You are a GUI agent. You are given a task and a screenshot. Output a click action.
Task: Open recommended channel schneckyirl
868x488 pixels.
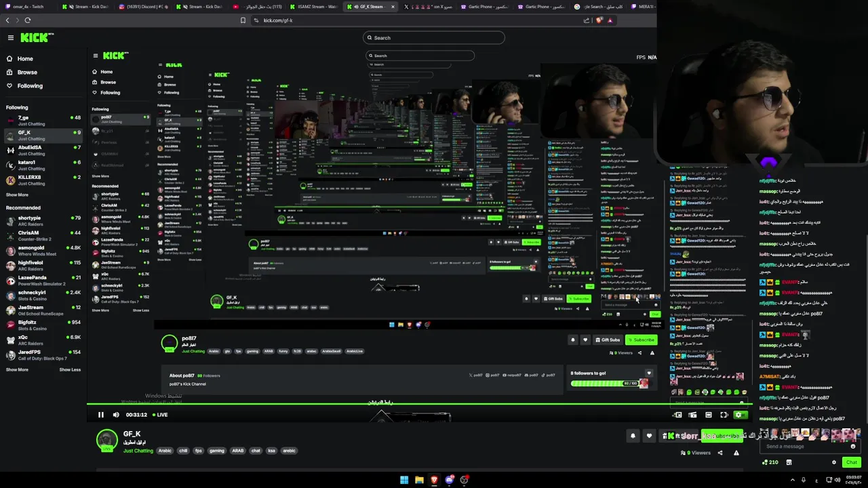coord(43,296)
